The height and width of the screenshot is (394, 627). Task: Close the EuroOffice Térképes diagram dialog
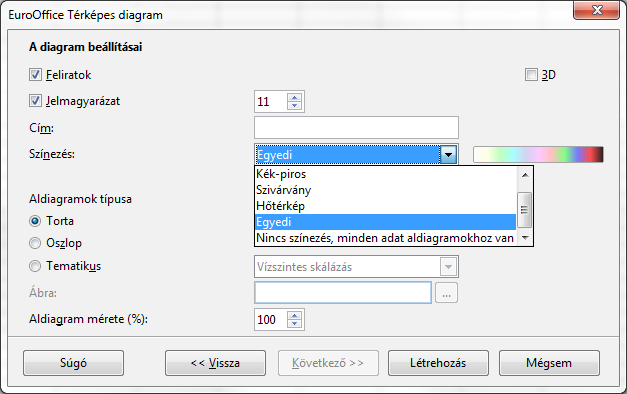(x=597, y=10)
